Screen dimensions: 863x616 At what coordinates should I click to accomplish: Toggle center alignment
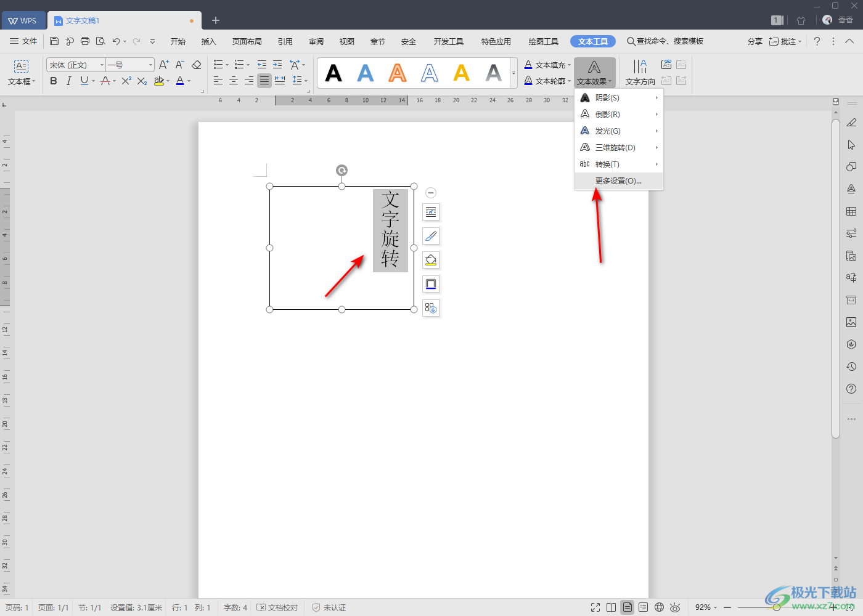pos(234,81)
